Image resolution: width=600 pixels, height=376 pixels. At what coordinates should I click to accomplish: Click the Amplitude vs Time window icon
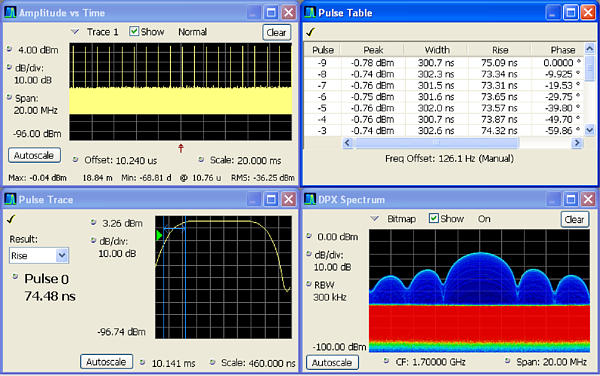[10, 13]
